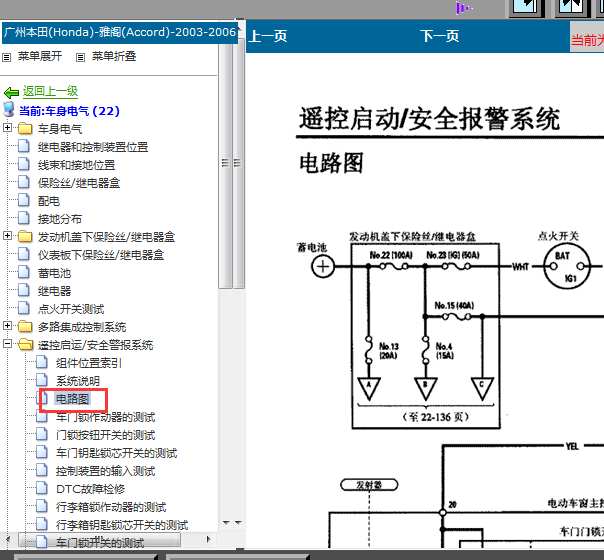Click the 点火开关测试 page icon

pyautogui.click(x=24, y=309)
